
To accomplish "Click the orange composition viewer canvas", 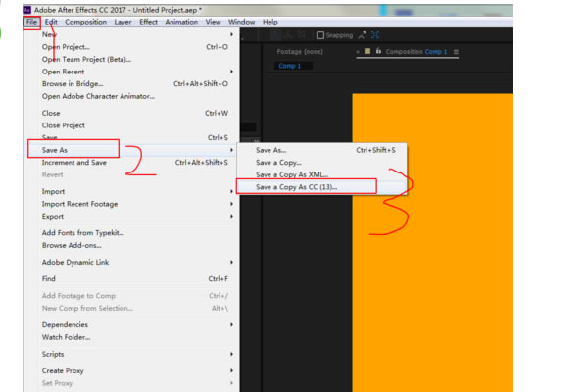I will 432,242.
